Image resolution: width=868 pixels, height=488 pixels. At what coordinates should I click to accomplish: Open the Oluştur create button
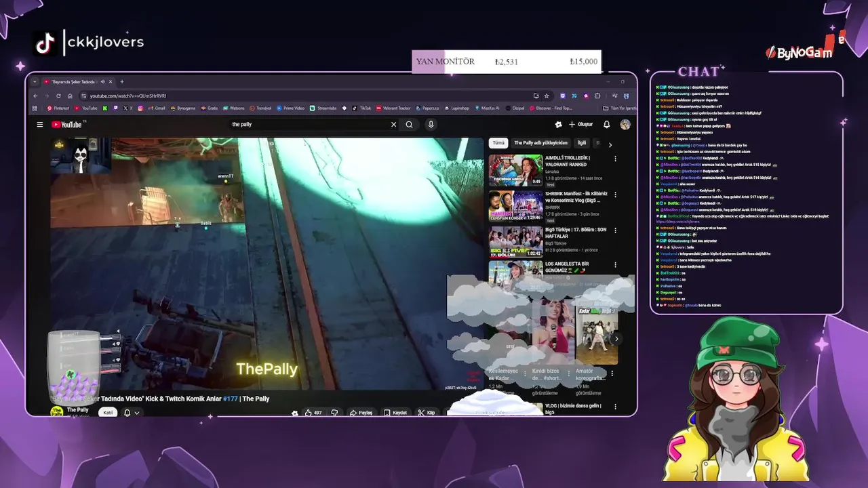coord(580,125)
